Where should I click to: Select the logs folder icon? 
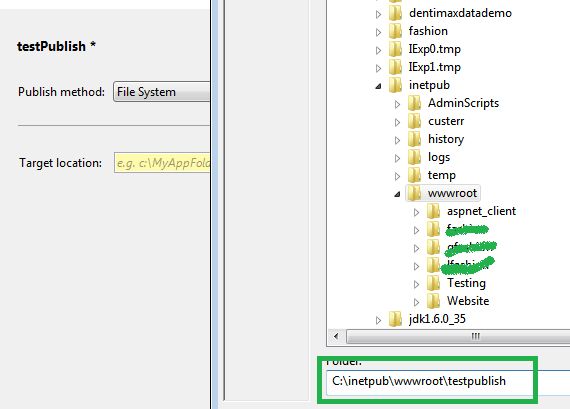coord(414,157)
